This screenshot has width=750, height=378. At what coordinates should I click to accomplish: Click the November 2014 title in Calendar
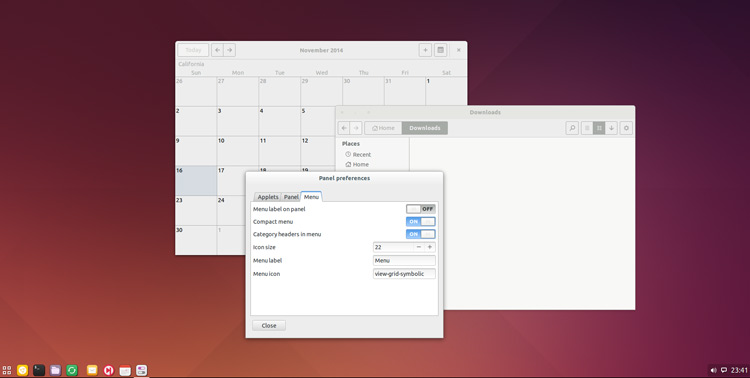coord(321,50)
